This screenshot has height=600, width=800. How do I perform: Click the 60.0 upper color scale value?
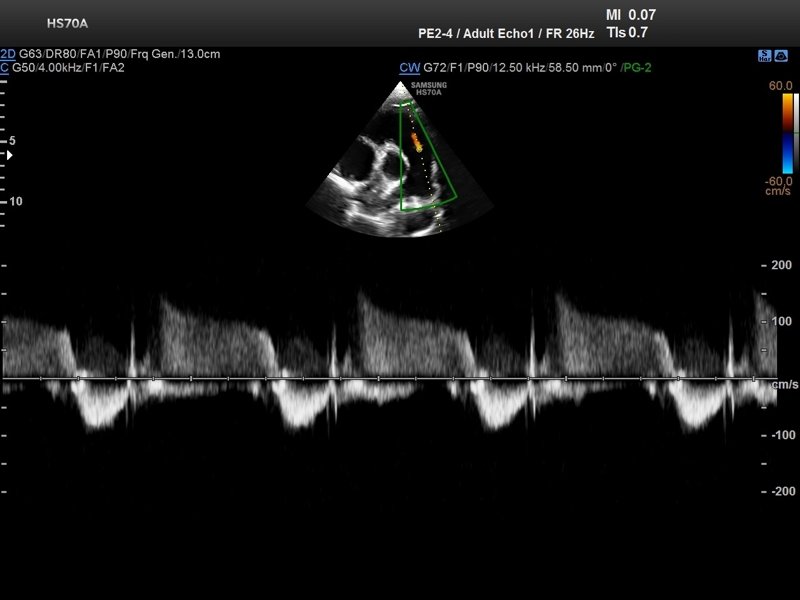pyautogui.click(x=781, y=87)
